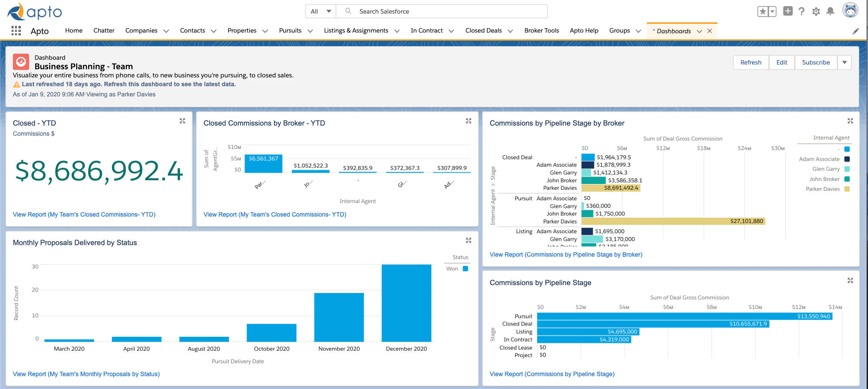Expand the Companies tab dropdown chevron
The height and width of the screenshot is (389, 868).
click(x=166, y=31)
